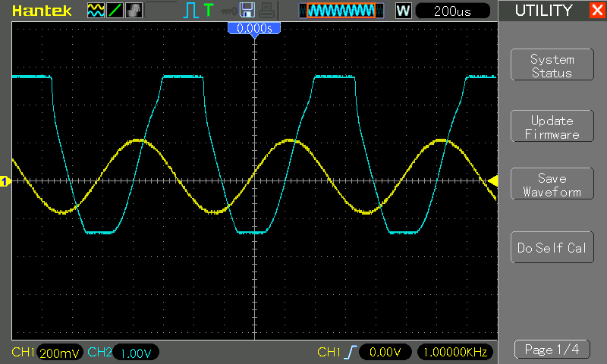Image resolution: width=607 pixels, height=364 pixels.
Task: Click the blue pulse trigger icon
Action: (x=191, y=11)
